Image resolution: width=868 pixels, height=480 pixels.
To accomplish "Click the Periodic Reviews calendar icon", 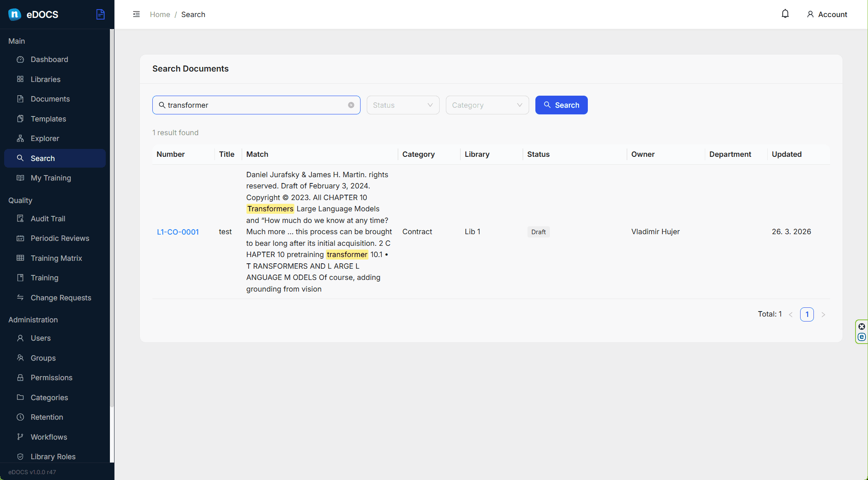I will click(20, 238).
